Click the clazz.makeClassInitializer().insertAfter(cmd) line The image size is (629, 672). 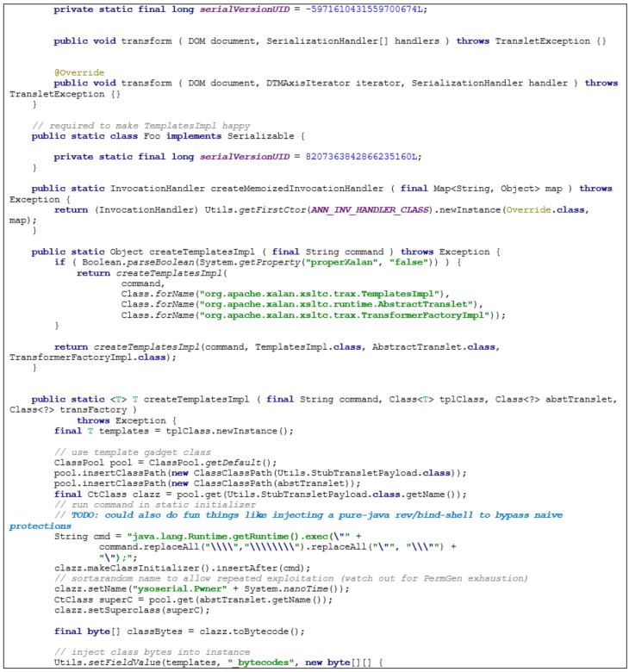(x=182, y=569)
